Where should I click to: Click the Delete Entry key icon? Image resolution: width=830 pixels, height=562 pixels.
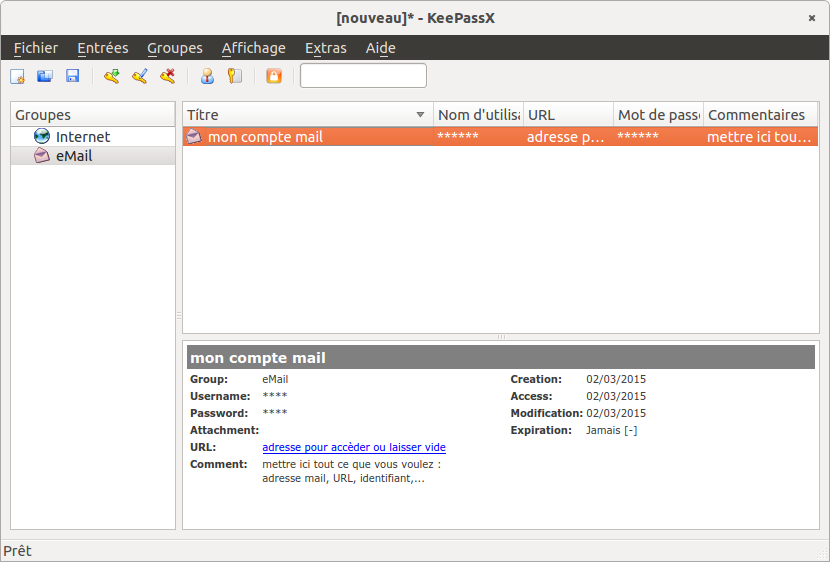168,76
